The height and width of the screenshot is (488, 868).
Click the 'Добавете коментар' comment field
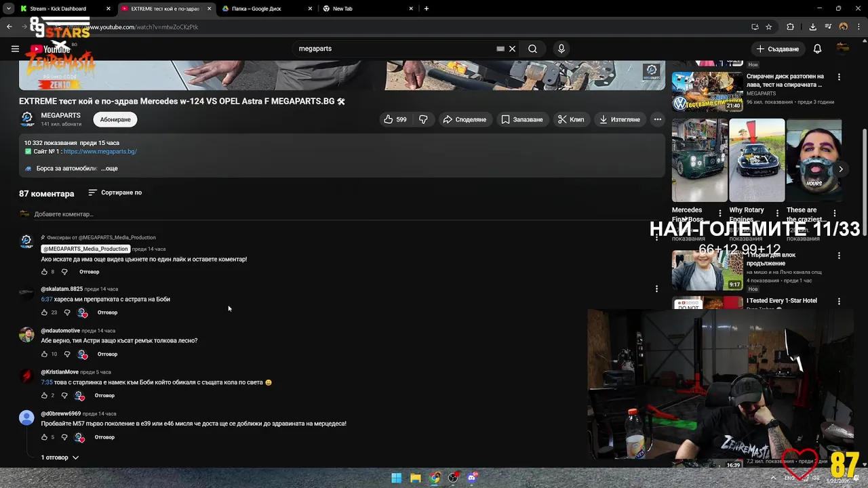pyautogui.click(x=349, y=214)
